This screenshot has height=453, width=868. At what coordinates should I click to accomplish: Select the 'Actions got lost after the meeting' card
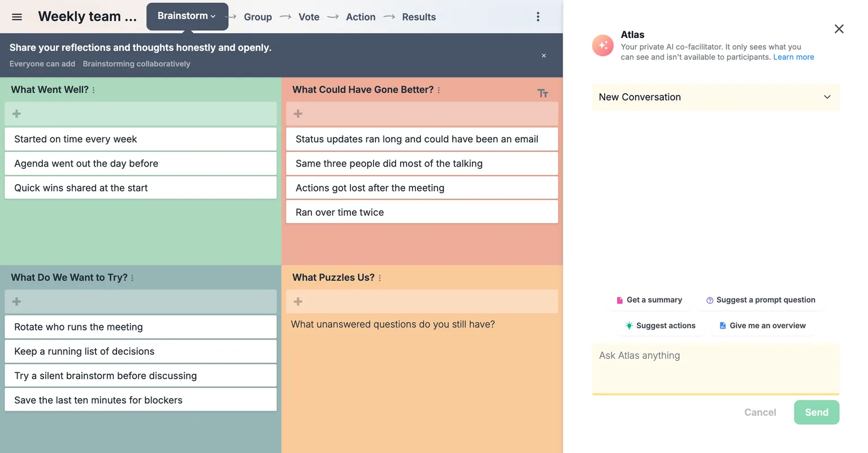pyautogui.click(x=422, y=188)
